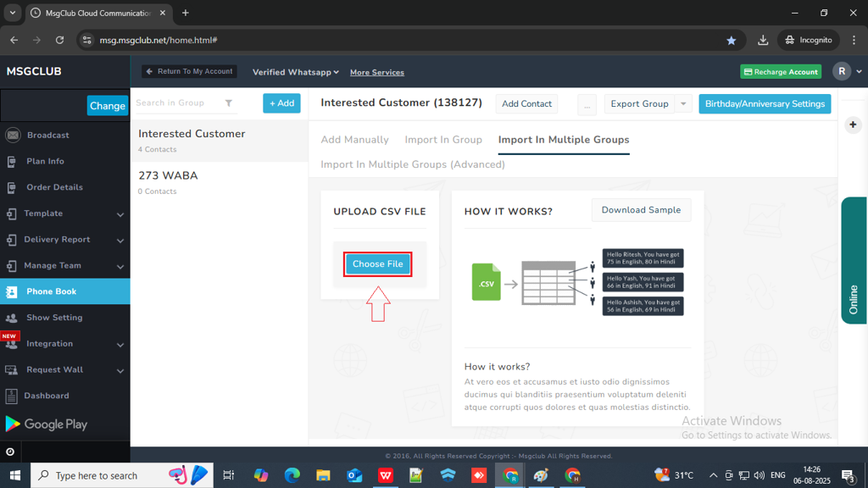
Task: Expand the Delivery Report menu
Action: point(64,240)
